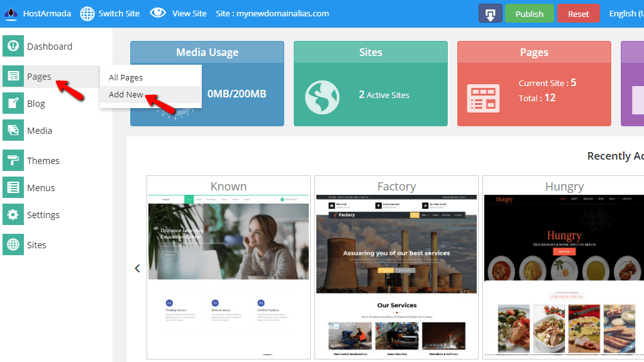Open the Sites section label
Screen dimensions: 644x362
tap(36, 245)
